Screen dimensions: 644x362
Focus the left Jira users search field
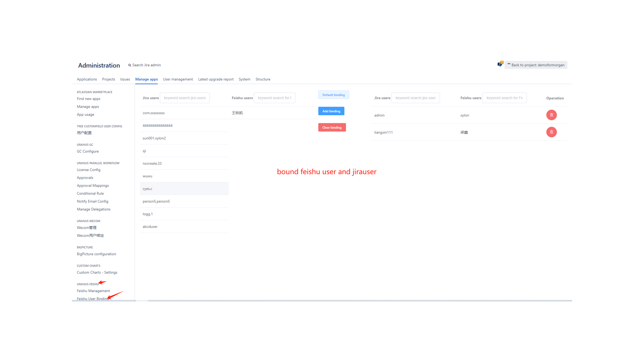tap(185, 98)
